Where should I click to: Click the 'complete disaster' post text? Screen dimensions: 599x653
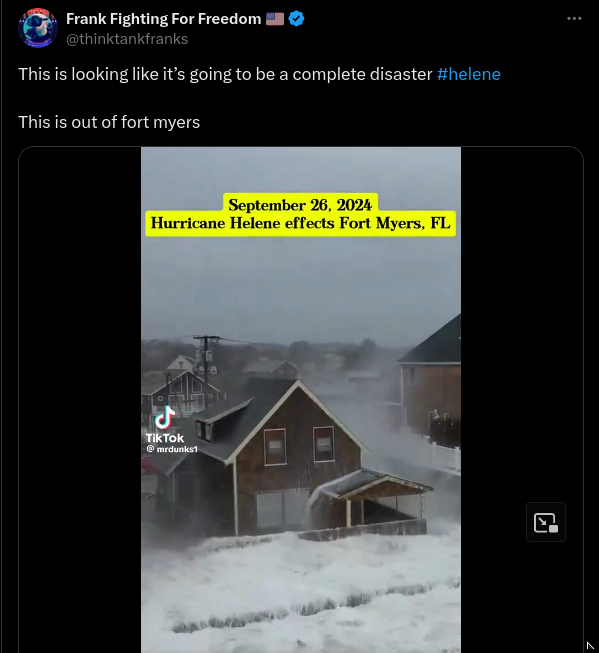click(x=362, y=74)
